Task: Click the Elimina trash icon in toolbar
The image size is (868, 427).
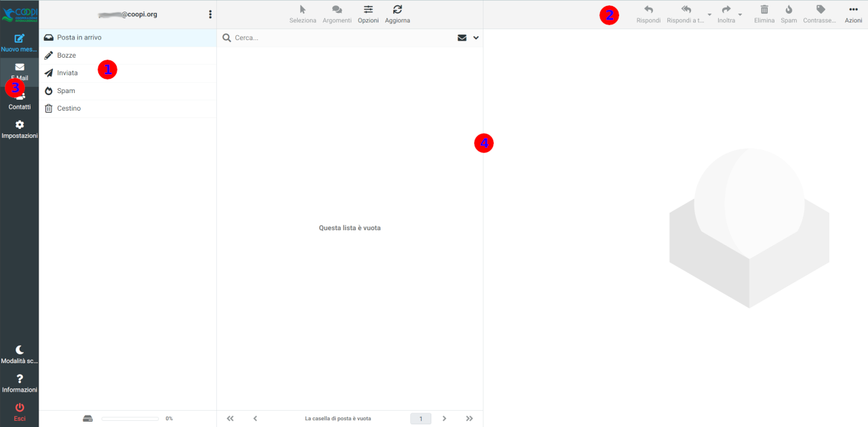Action: coord(764,10)
